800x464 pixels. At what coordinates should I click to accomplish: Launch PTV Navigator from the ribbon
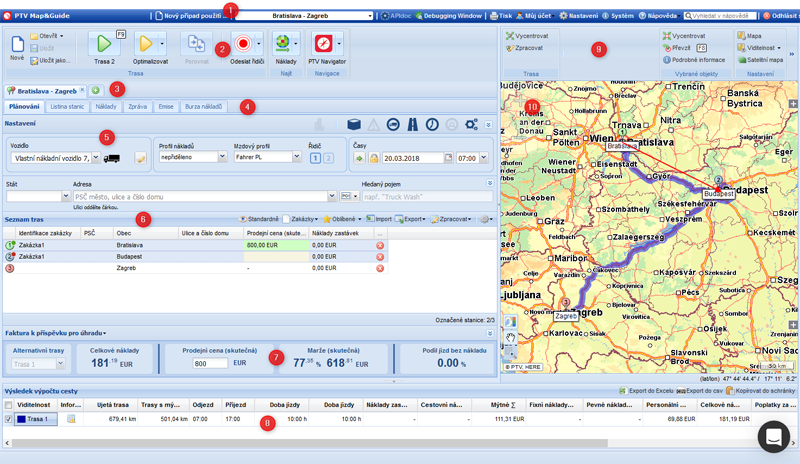pos(324,44)
